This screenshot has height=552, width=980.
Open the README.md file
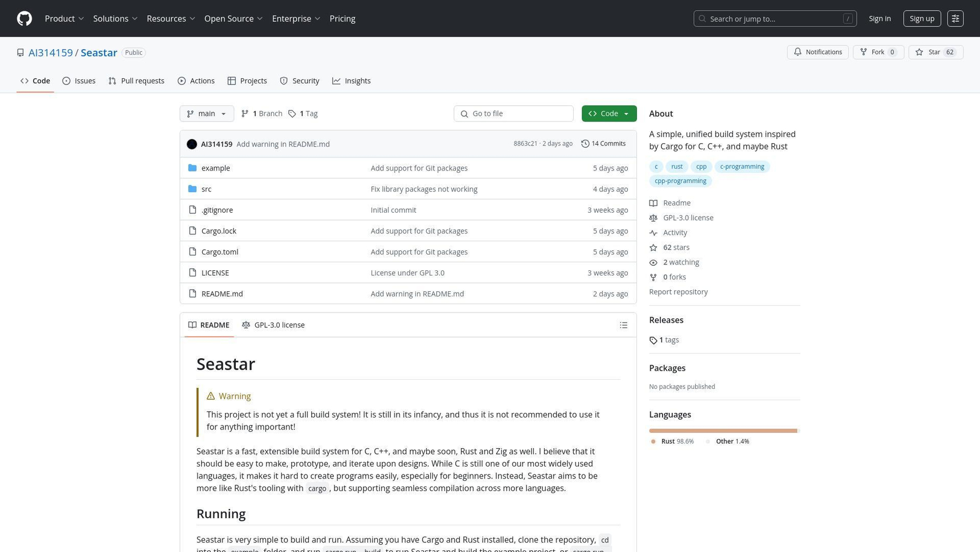[x=222, y=294]
